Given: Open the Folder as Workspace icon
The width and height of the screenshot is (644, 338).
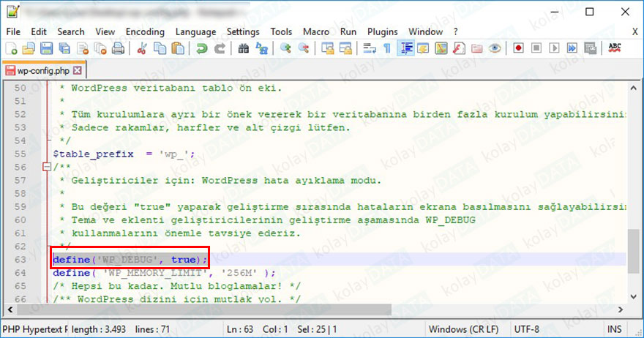Looking at the screenshot, I should [x=477, y=48].
